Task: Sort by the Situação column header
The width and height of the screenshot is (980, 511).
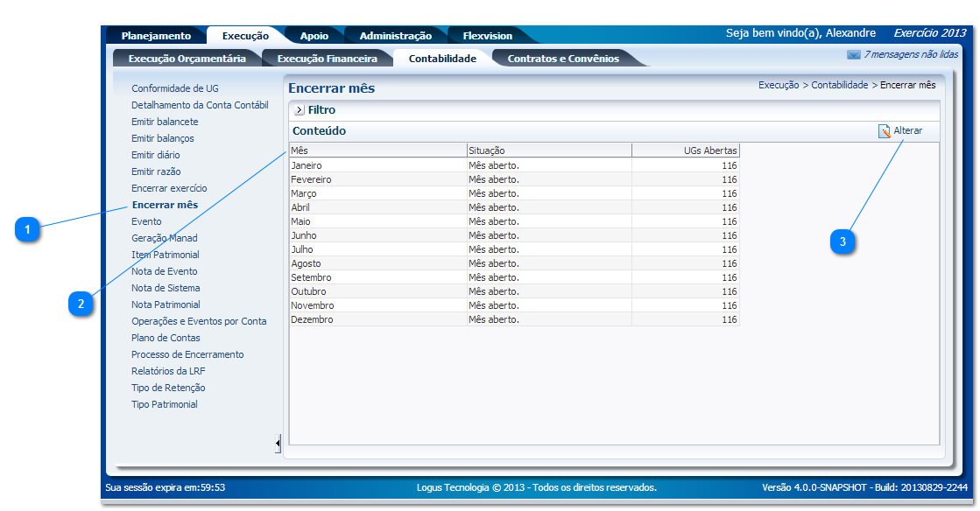Action: coord(547,150)
